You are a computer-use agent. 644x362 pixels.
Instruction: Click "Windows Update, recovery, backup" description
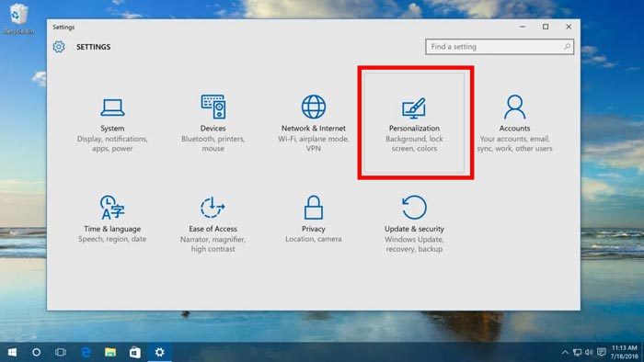[414, 243]
